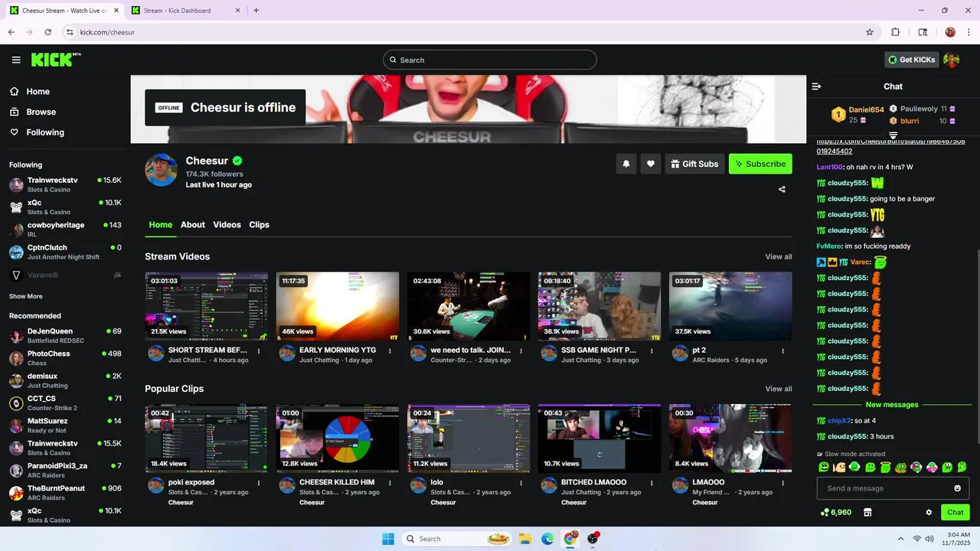Click the green Chat send button
Image resolution: width=980 pixels, height=551 pixels.
955,513
